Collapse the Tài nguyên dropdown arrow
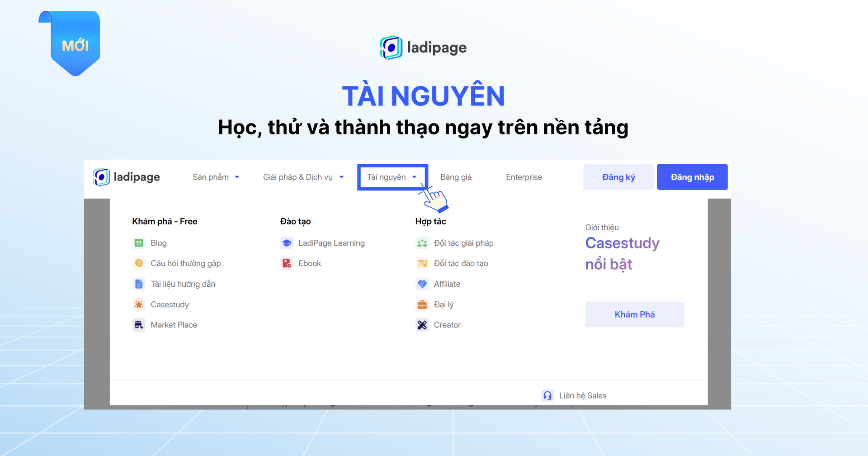 pyautogui.click(x=414, y=177)
